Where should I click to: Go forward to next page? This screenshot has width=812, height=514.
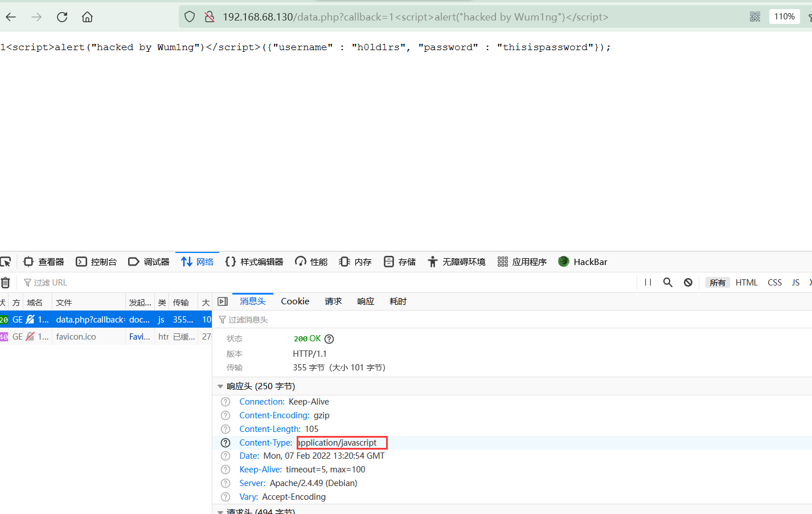(36, 17)
